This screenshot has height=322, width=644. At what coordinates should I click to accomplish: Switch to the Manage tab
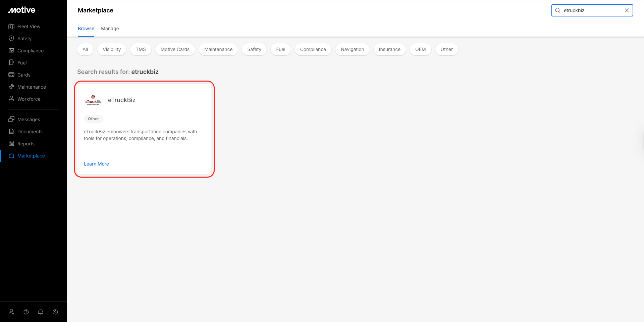[110, 29]
